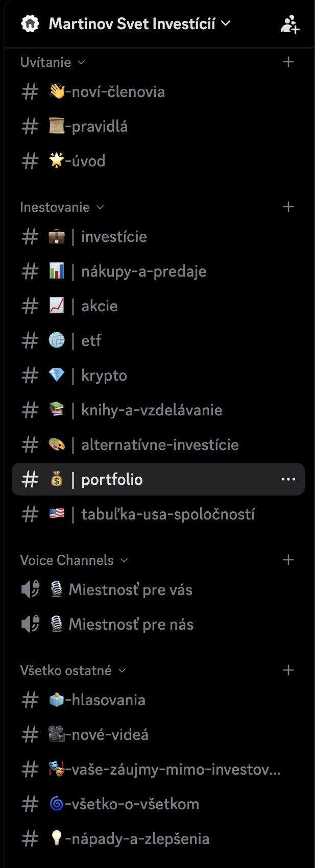The height and width of the screenshot is (868, 315).
Task: Add a channel to Uvítanie category
Action: (288, 62)
